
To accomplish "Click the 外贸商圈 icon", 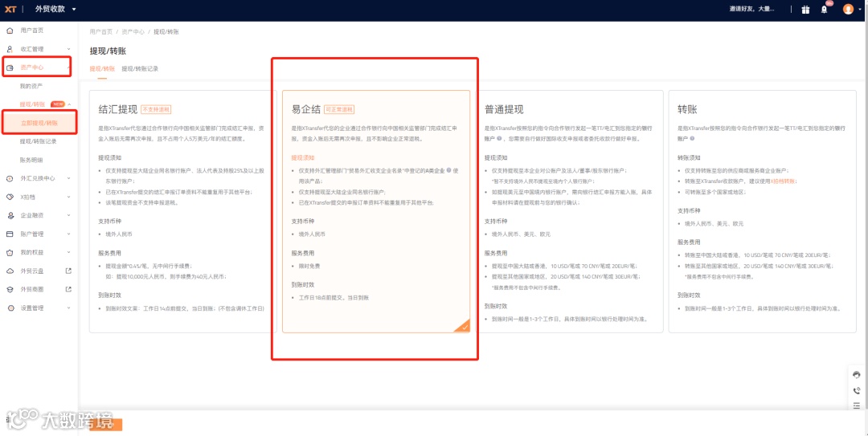I will pyautogui.click(x=10, y=289).
